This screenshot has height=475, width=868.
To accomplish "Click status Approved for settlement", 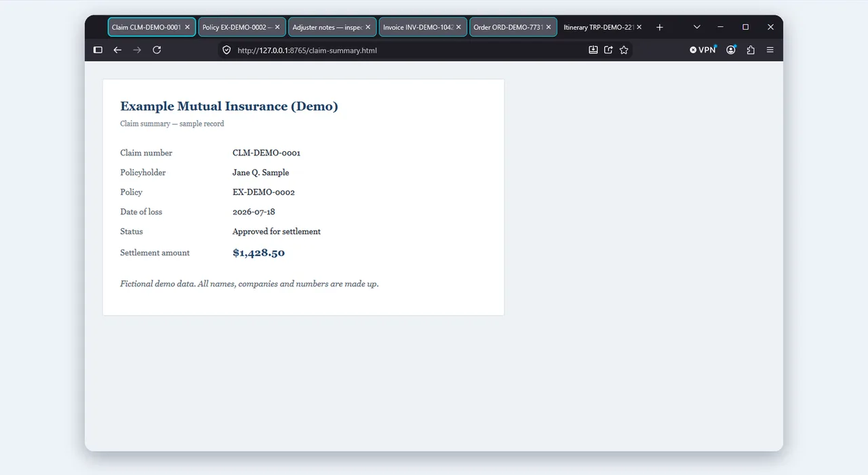I will (x=277, y=231).
